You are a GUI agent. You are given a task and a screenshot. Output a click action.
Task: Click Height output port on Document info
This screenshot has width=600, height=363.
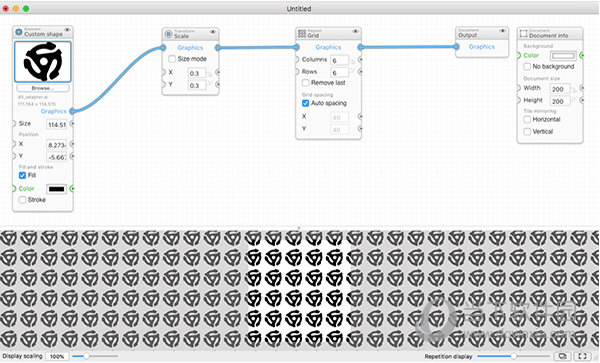point(582,100)
